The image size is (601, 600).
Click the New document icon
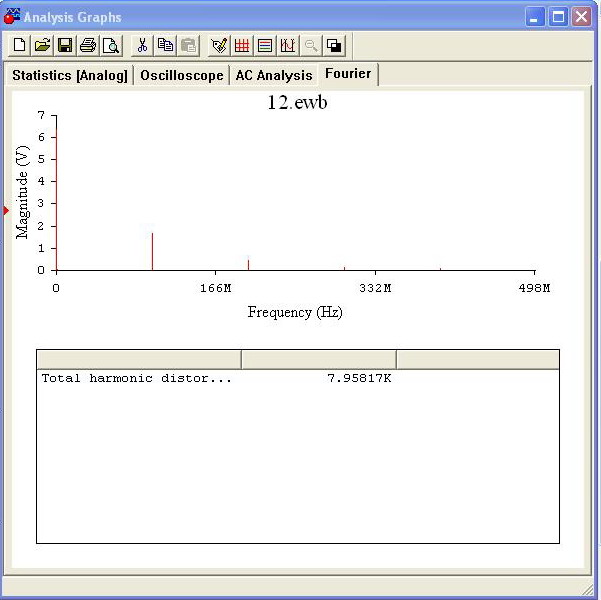coord(19,46)
